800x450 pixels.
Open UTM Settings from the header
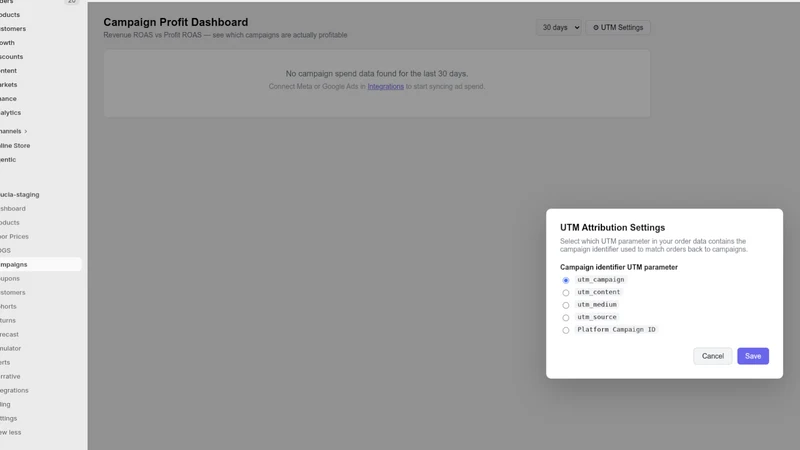pos(617,28)
